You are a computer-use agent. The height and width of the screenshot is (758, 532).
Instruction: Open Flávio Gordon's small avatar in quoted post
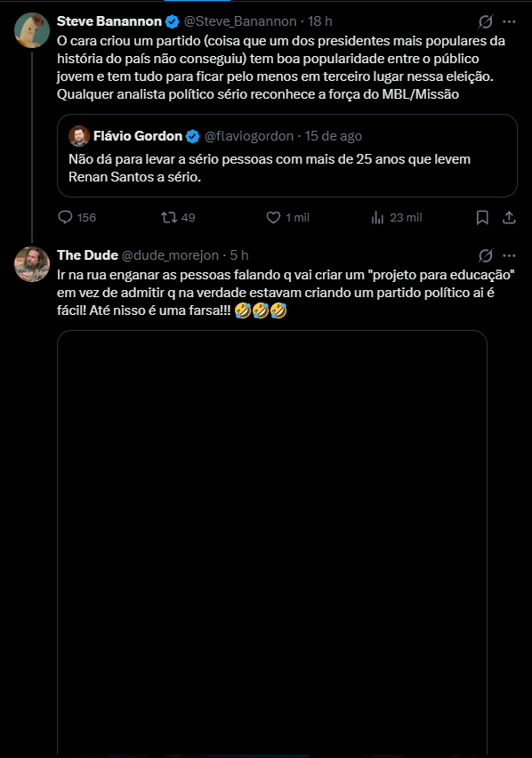tap(79, 136)
